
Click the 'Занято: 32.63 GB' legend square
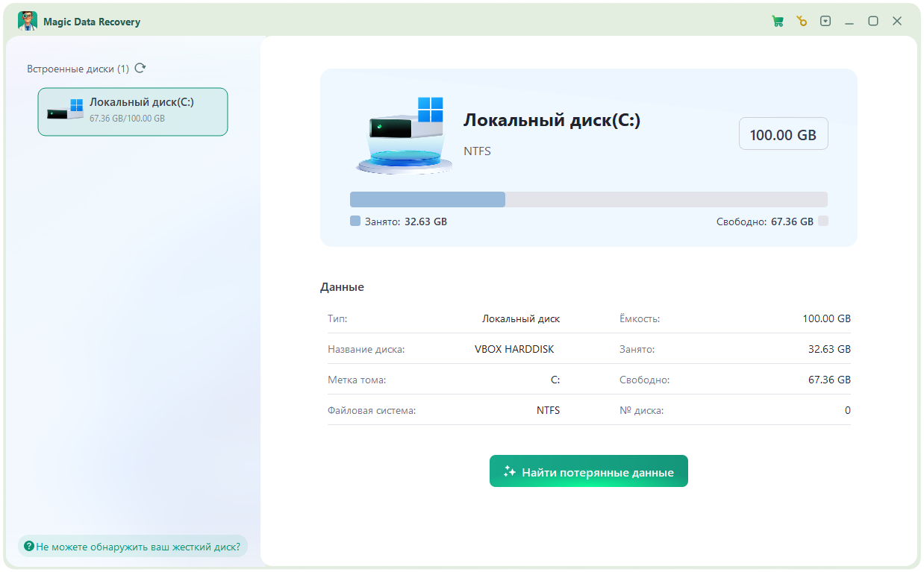point(354,221)
